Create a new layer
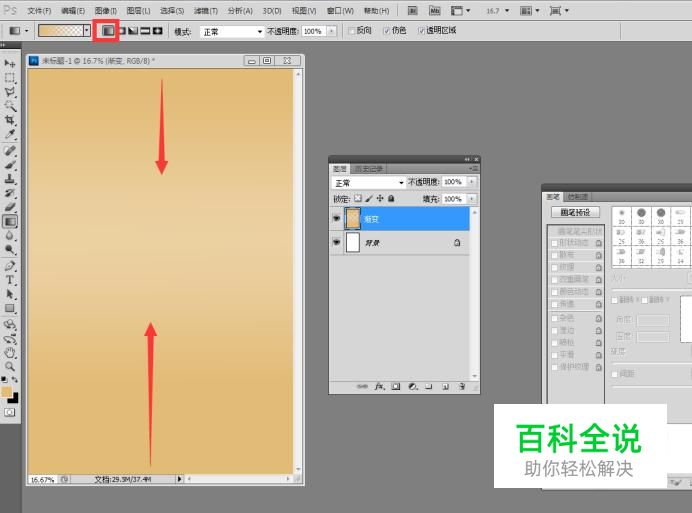The width and height of the screenshot is (692, 513). click(x=445, y=387)
